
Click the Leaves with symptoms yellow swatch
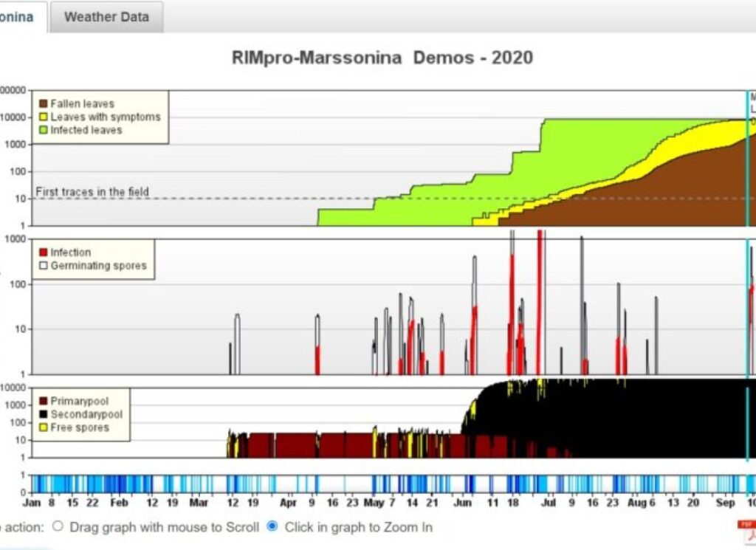43,117
